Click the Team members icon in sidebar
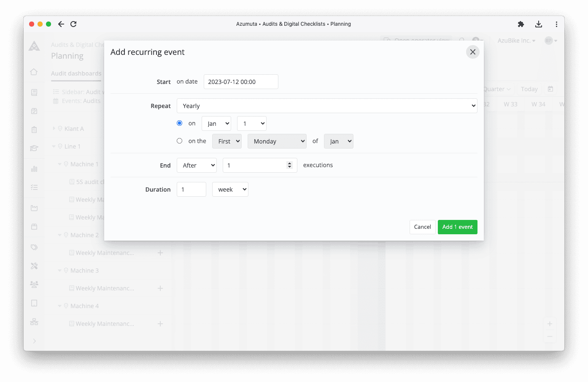This screenshot has width=588, height=382. pyautogui.click(x=34, y=284)
